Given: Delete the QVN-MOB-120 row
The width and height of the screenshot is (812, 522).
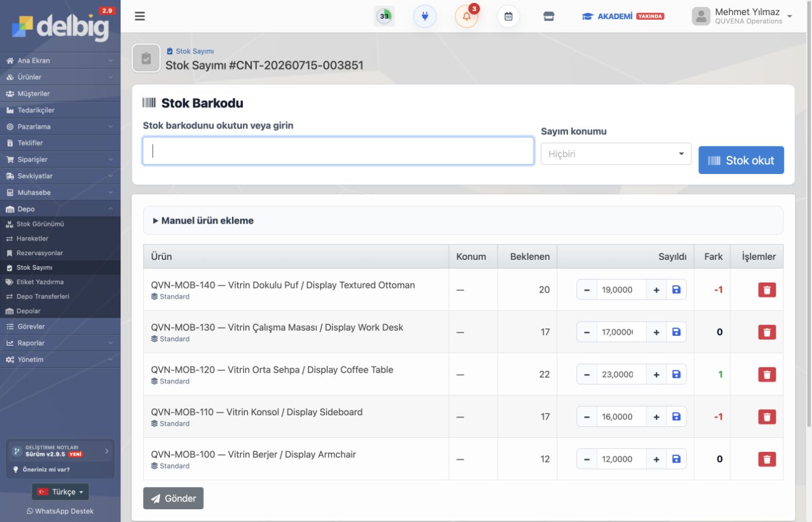Looking at the screenshot, I should click(767, 374).
